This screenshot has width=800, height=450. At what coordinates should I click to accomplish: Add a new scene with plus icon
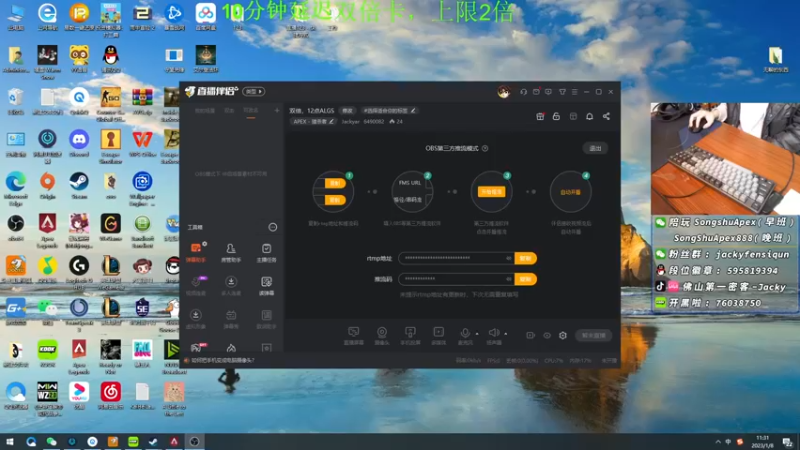pos(277,110)
